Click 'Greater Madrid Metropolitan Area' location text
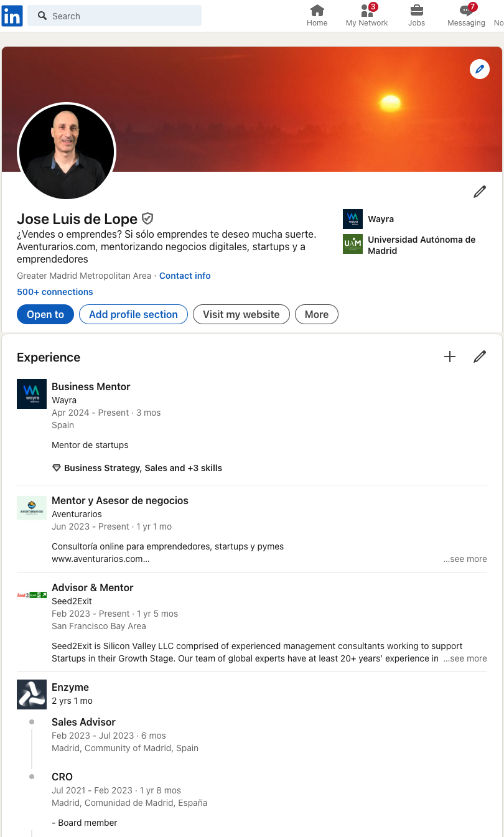The image size is (504, 837). [x=84, y=276]
